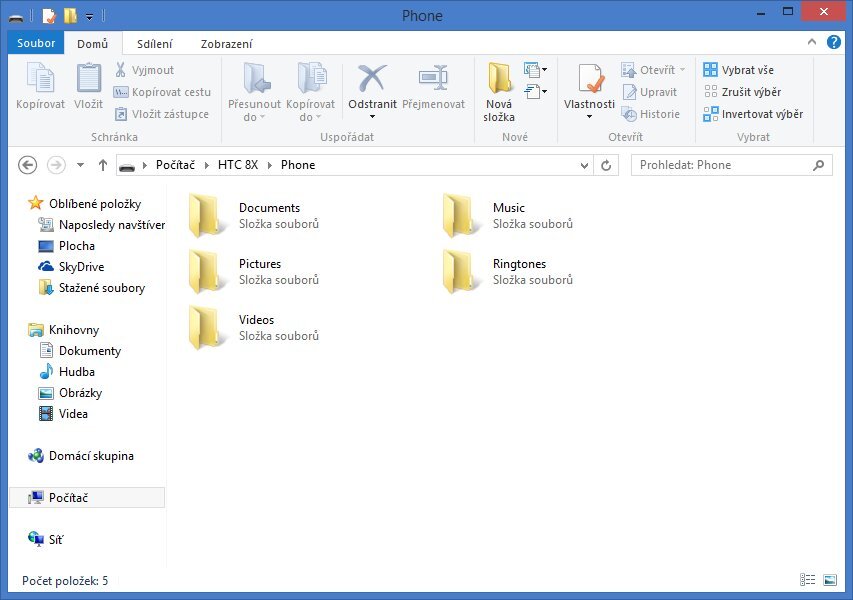The width and height of the screenshot is (853, 600).
Task: Click the Prohledat: Phone search field
Action: [722, 165]
